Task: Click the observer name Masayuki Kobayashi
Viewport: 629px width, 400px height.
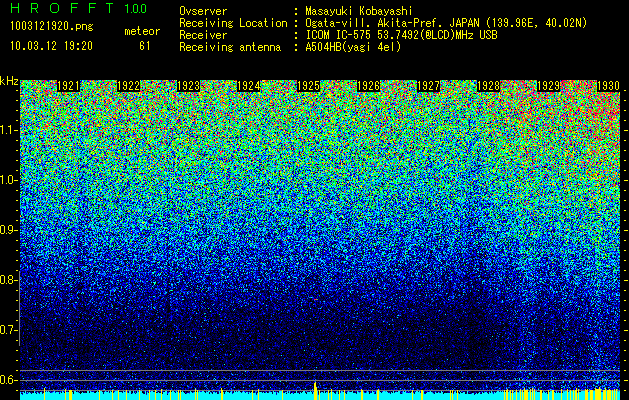Action: pos(359,11)
